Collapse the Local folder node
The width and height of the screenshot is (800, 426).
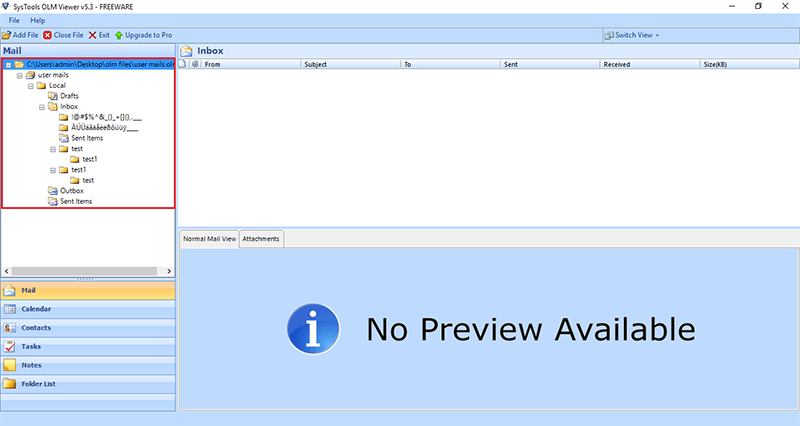[31, 86]
